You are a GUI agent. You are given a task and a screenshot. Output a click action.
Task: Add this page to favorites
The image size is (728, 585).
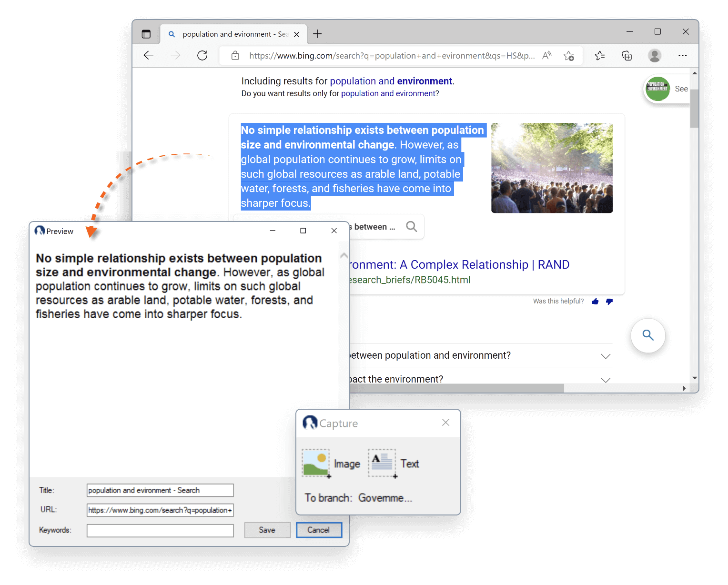coord(569,56)
